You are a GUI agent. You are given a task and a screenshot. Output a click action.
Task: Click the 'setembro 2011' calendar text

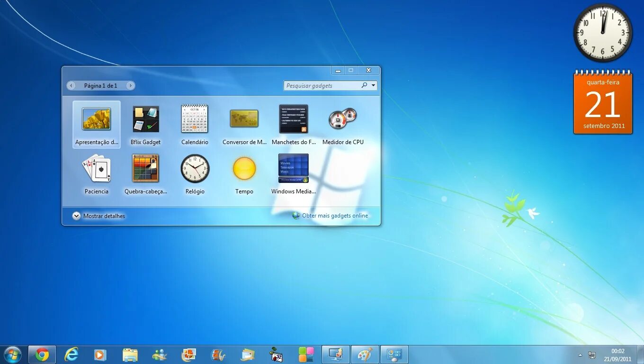coord(604,126)
